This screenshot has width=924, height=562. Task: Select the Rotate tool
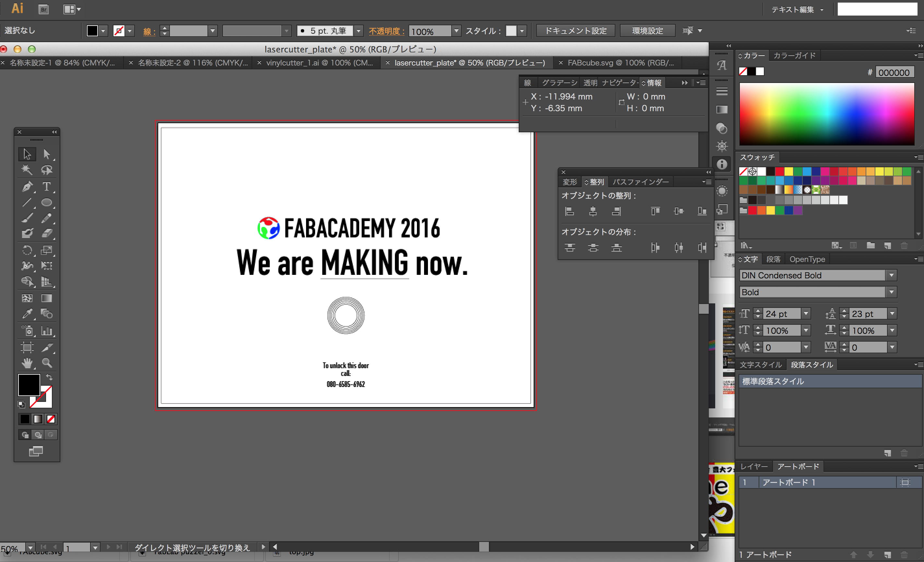click(27, 250)
